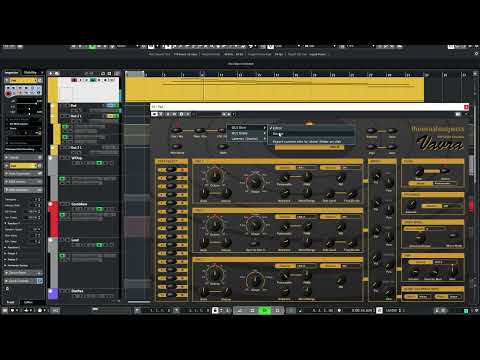Click the purple track color strip at bottom
Image resolution: width=480 pixels, height=360 pixels.
[53, 294]
